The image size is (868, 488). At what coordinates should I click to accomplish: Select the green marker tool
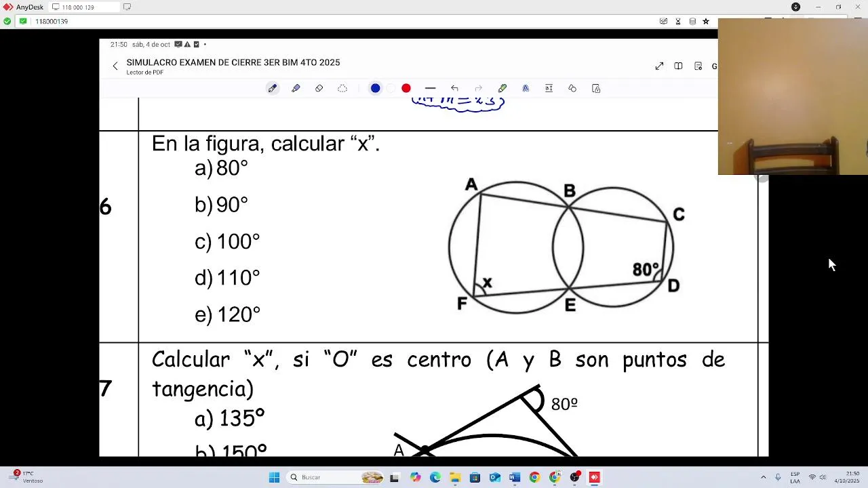[502, 88]
